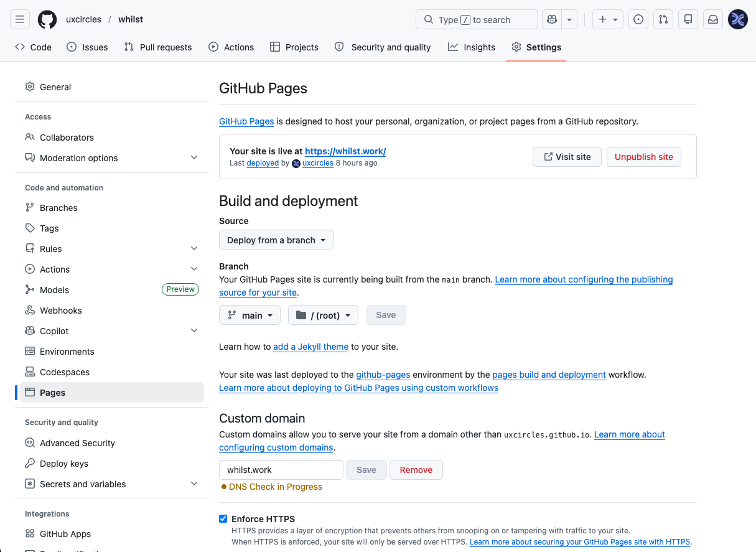Viewport: 756px width, 552px height.
Task: Toggle the Enforce HTTPS checkbox
Action: [x=223, y=518]
